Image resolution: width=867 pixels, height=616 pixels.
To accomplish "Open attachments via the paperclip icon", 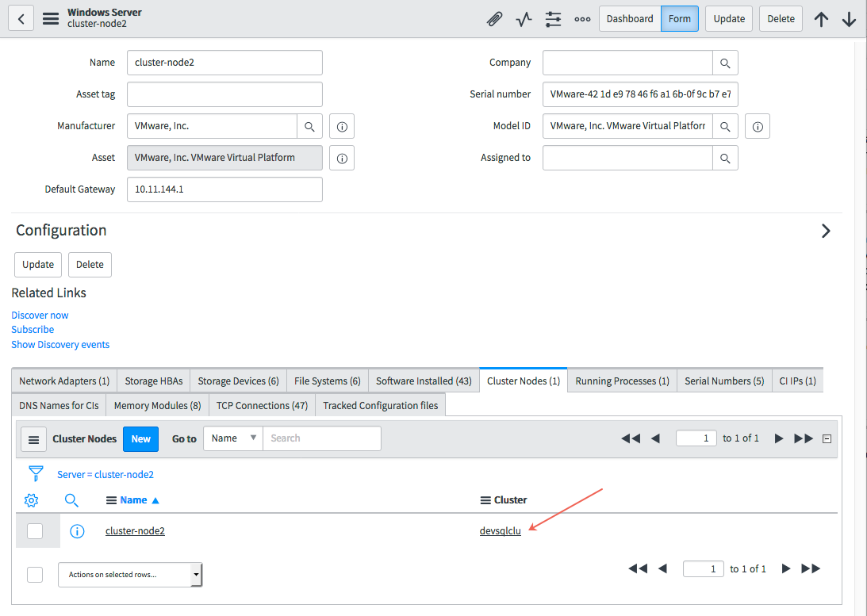I will [x=494, y=19].
